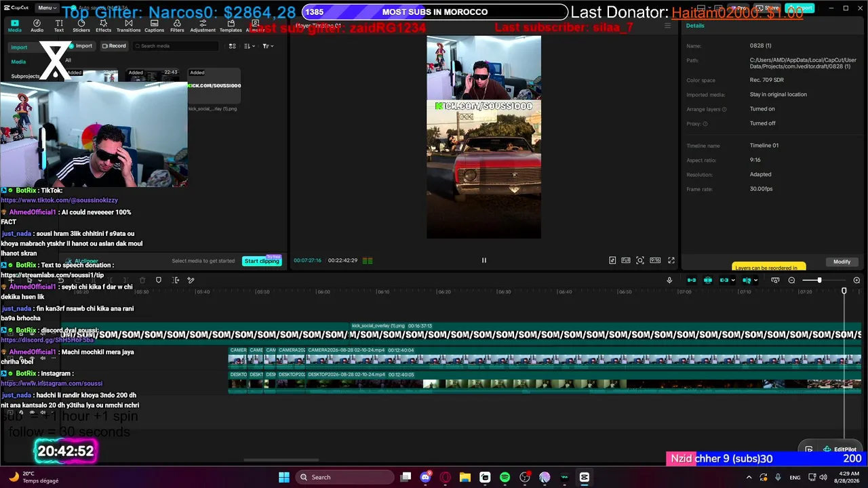Click the EditPilot button
The width and height of the screenshot is (868, 488).
point(840,449)
